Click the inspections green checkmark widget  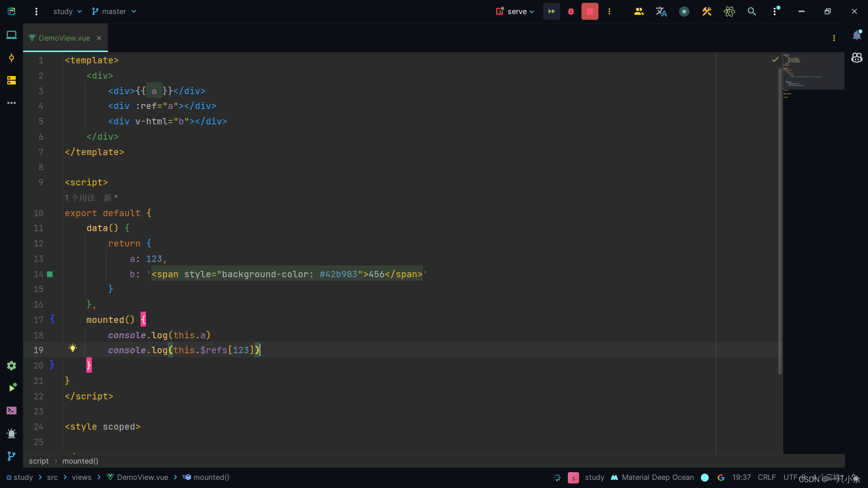pyautogui.click(x=775, y=59)
